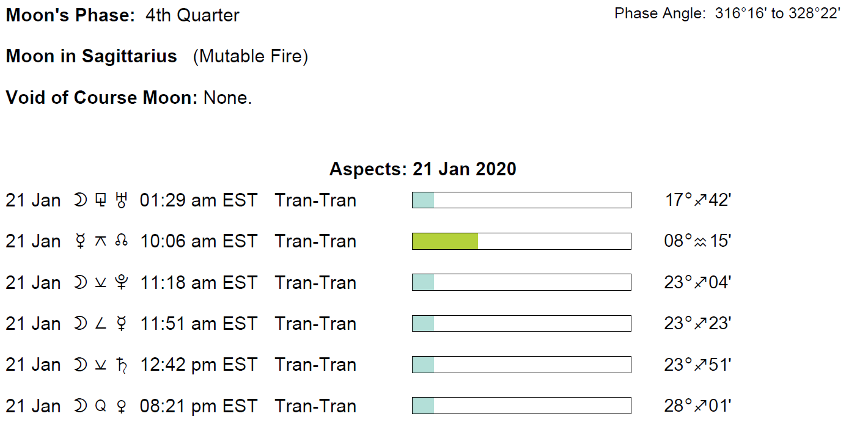Select the "Moon in Sagittarius" heading
This screenshot has width=868, height=430.
pos(91,57)
